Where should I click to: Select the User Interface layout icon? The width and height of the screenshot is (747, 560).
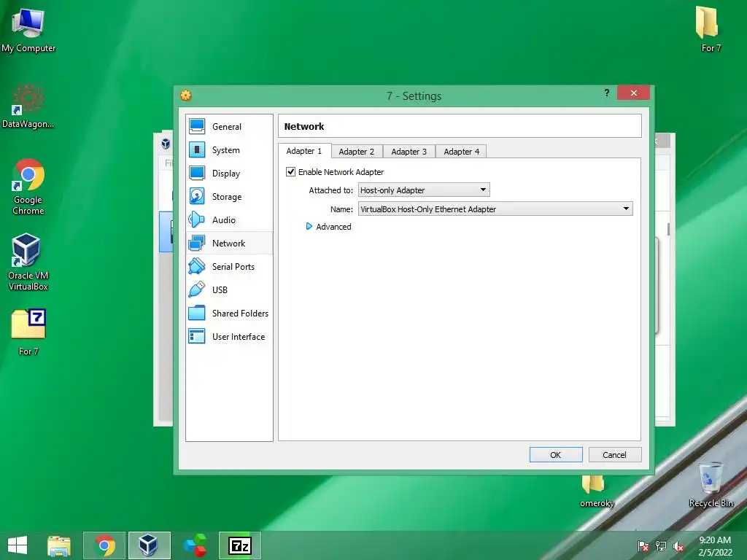197,337
